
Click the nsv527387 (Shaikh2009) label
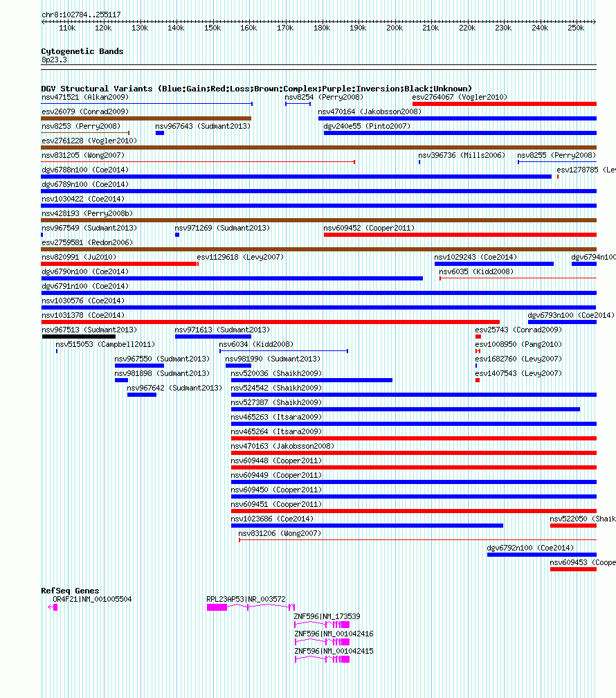276,402
